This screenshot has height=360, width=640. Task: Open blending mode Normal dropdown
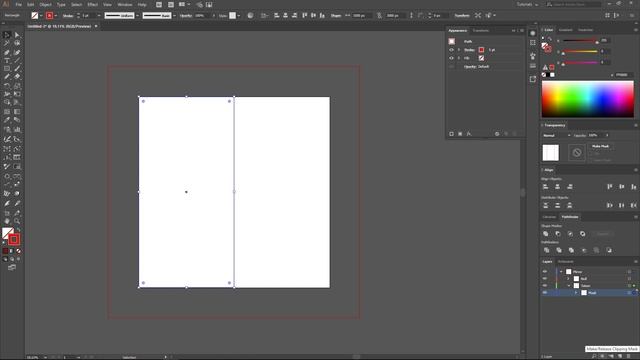coord(556,135)
